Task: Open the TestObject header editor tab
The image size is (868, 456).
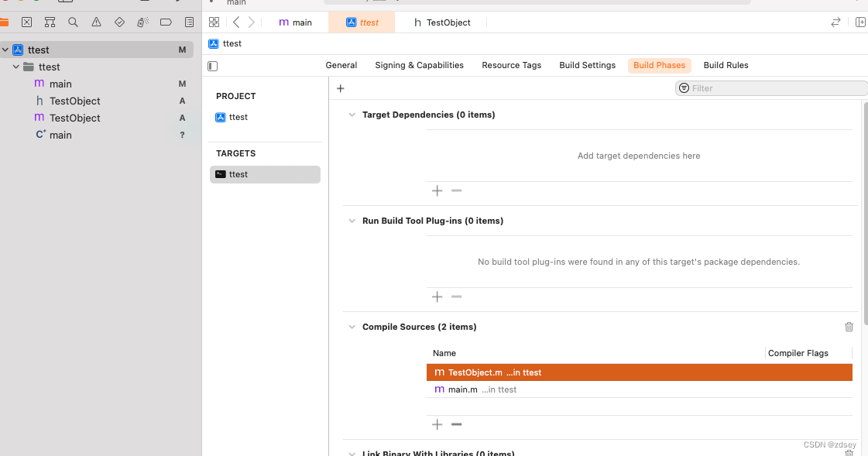Action: pyautogui.click(x=442, y=22)
